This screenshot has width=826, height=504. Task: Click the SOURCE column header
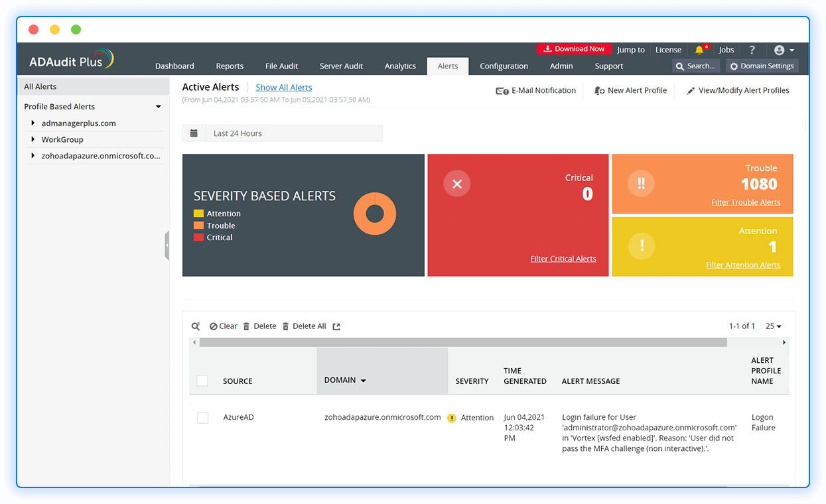[x=238, y=381]
